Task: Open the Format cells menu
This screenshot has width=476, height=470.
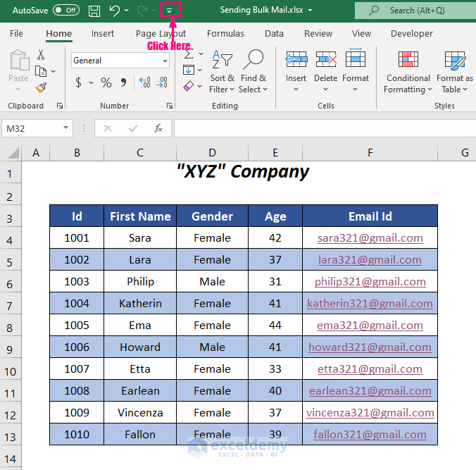Action: click(x=355, y=71)
